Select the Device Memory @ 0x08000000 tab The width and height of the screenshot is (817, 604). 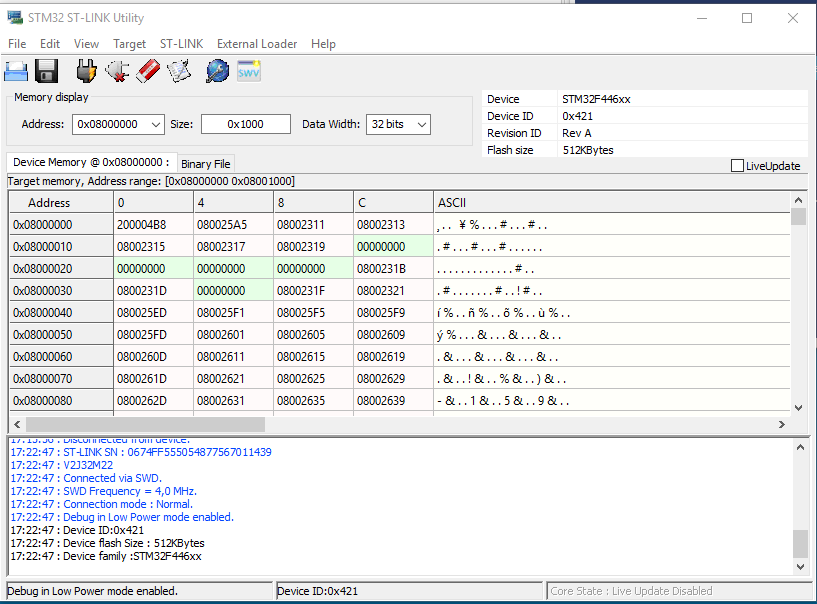(91, 162)
